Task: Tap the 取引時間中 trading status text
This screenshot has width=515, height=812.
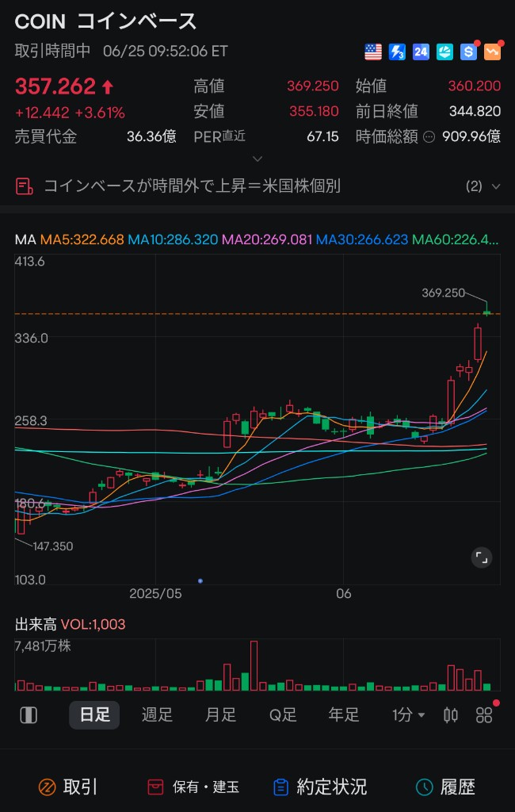Action: pos(53,51)
